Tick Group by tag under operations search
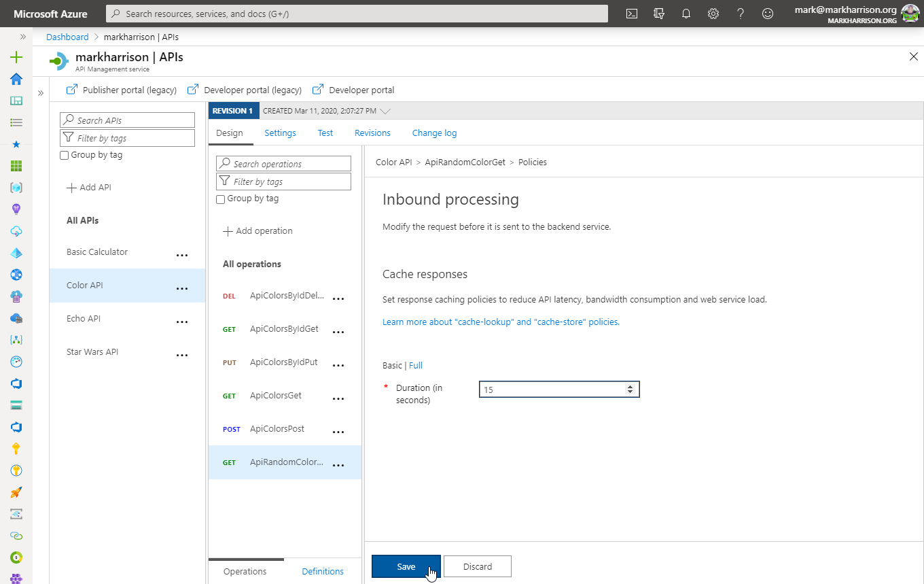Screen dimensions: 924x584 (220, 199)
